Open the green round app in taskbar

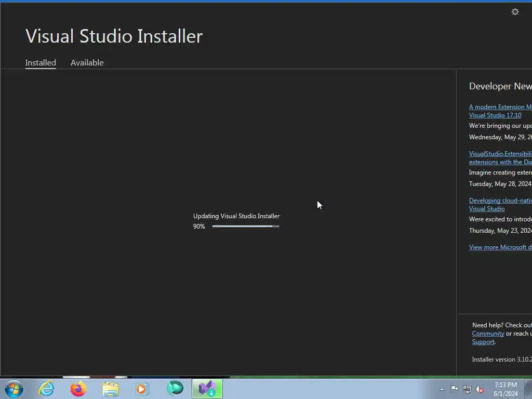[x=175, y=389]
